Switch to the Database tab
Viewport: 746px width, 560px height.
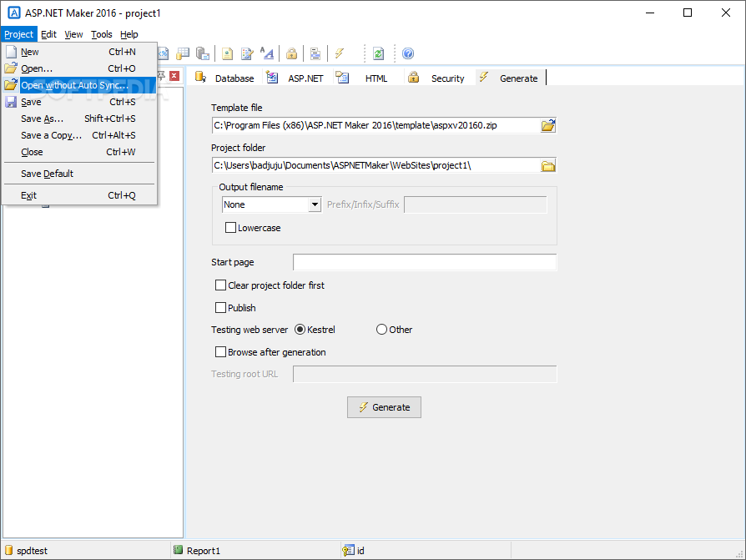(x=225, y=78)
